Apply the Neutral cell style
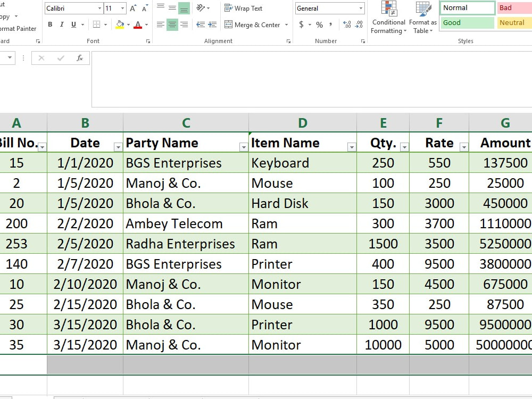 [x=514, y=23]
